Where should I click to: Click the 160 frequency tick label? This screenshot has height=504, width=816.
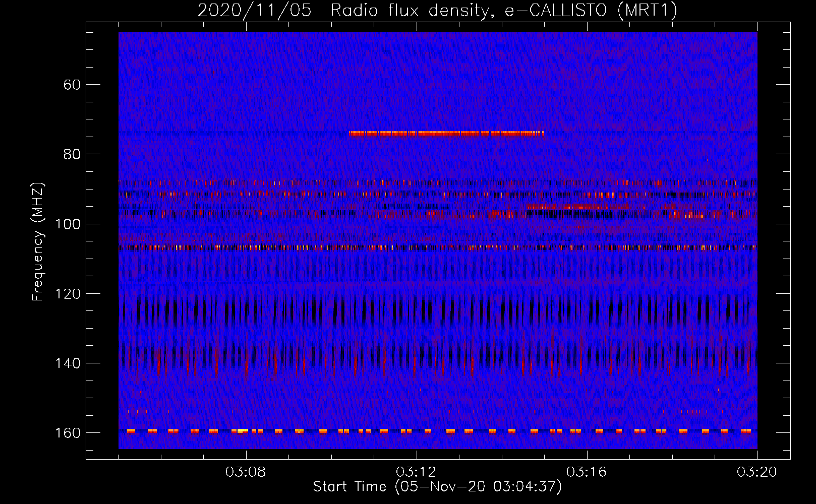coord(68,433)
